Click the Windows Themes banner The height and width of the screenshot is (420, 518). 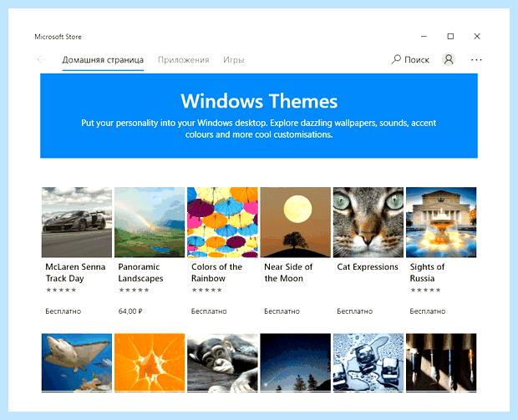(259, 115)
